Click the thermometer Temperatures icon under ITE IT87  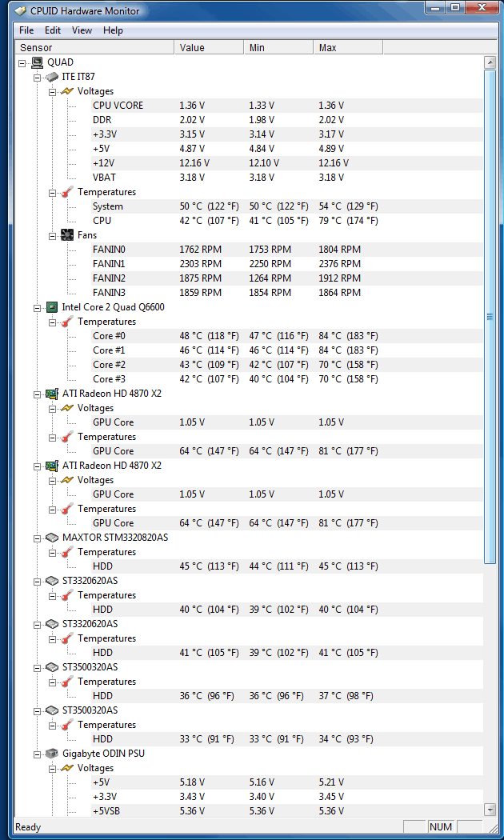tap(67, 192)
